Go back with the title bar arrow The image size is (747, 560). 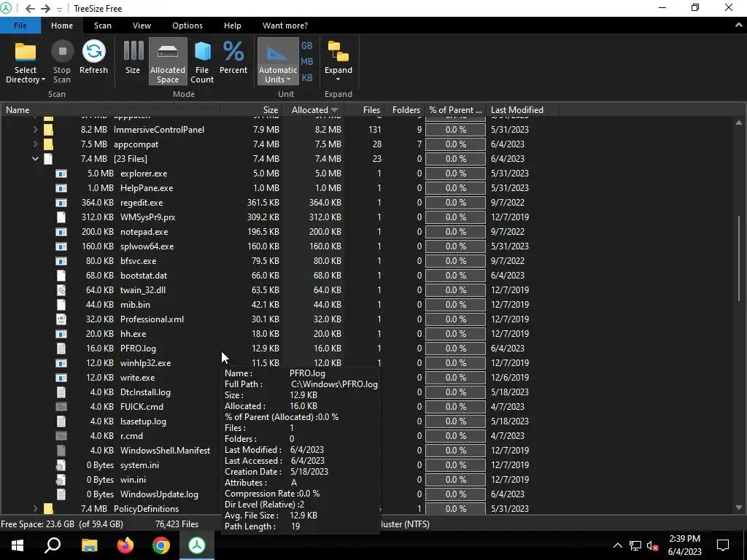(x=30, y=9)
